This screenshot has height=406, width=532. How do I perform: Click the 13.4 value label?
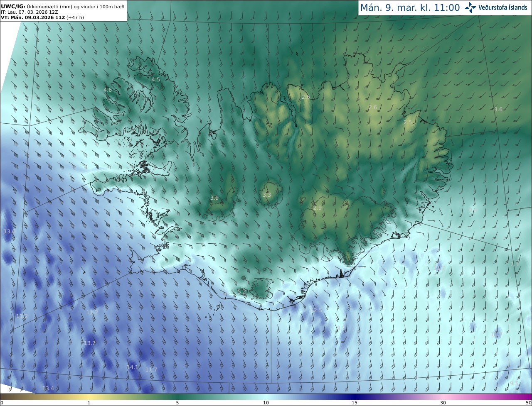point(48,388)
